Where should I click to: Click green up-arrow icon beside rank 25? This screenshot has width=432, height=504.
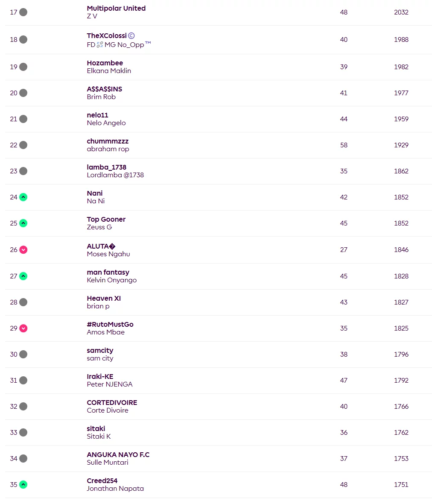tap(23, 223)
